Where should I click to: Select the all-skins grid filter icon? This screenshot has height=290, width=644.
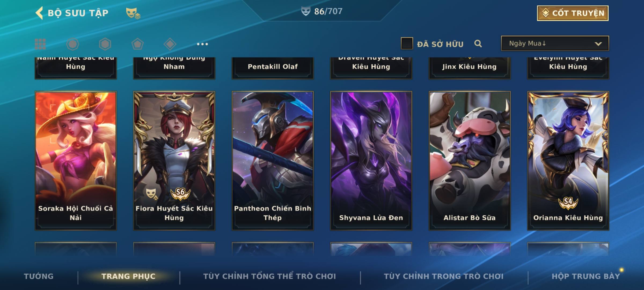40,44
